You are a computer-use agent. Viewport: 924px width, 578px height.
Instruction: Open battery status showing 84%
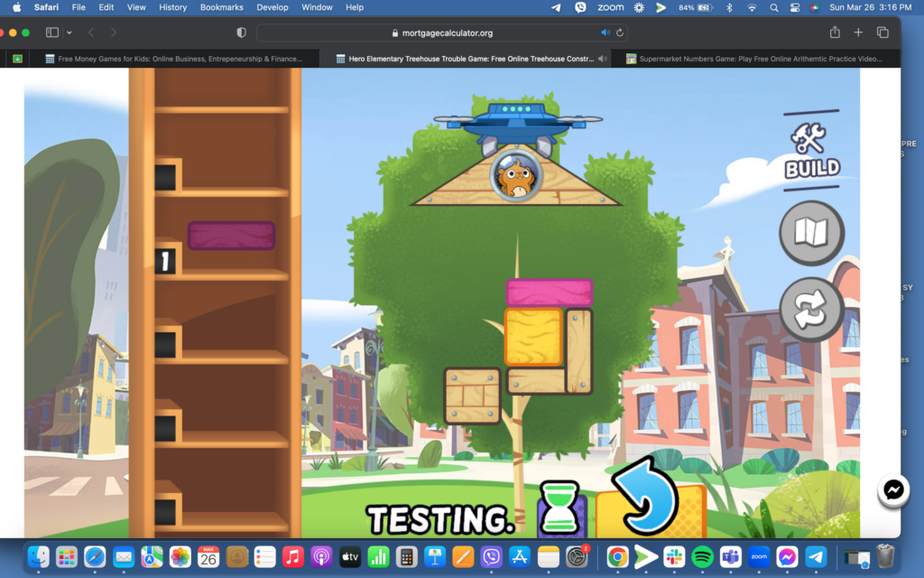pyautogui.click(x=696, y=7)
